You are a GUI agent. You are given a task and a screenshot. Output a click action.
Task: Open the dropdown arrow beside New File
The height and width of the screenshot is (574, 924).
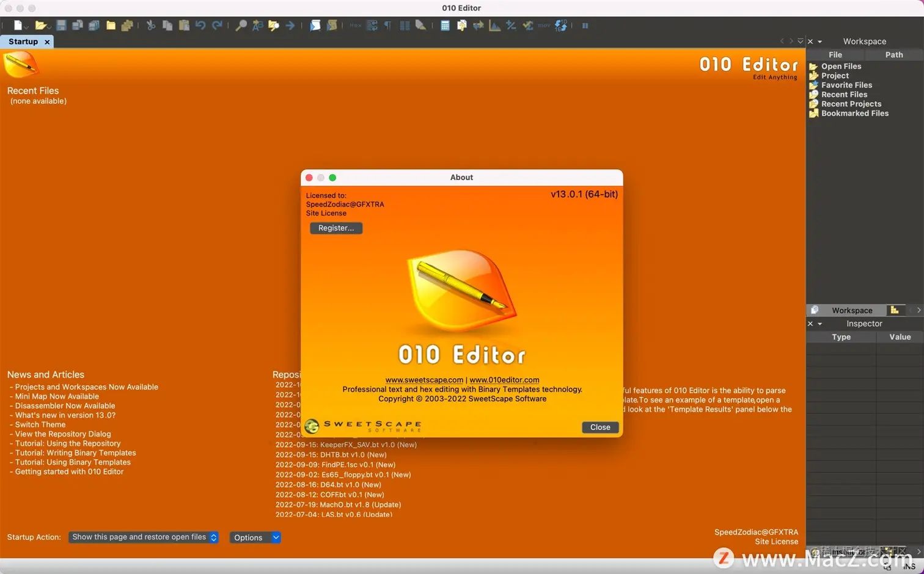(x=27, y=27)
